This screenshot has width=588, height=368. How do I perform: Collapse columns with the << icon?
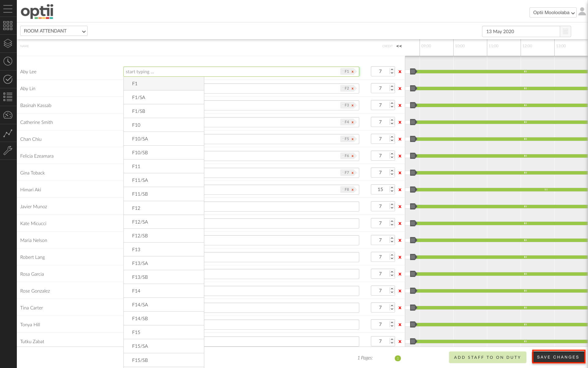tap(399, 46)
